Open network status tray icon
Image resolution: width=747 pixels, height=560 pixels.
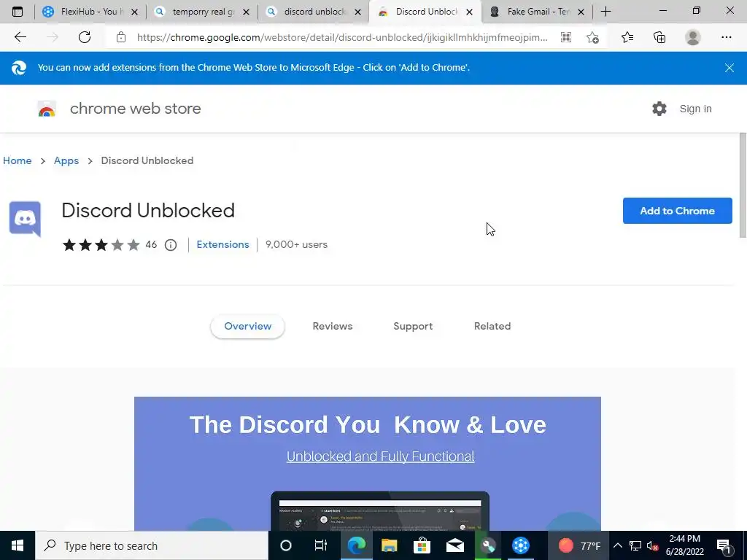pos(635,545)
